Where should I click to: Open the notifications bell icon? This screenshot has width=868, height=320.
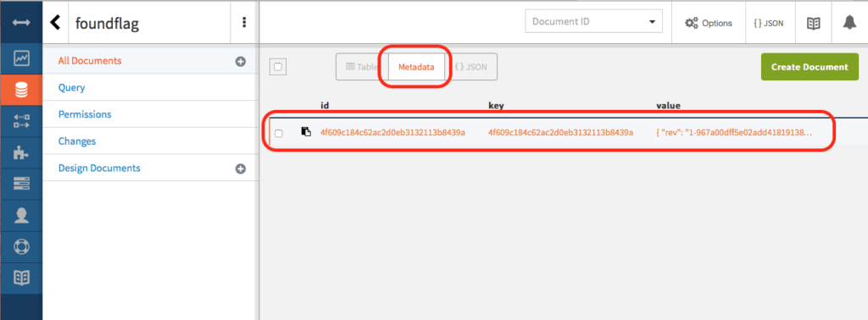point(849,23)
